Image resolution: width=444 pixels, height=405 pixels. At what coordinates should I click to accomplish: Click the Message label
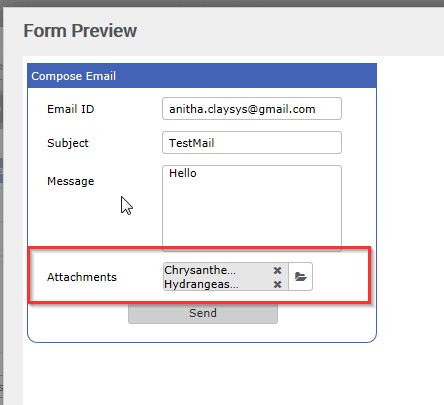click(71, 181)
